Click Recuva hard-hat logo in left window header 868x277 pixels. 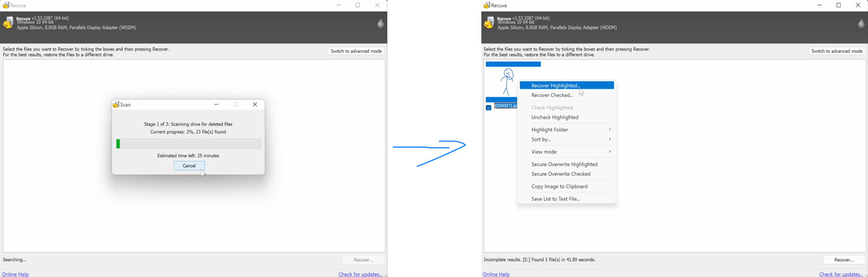point(9,23)
